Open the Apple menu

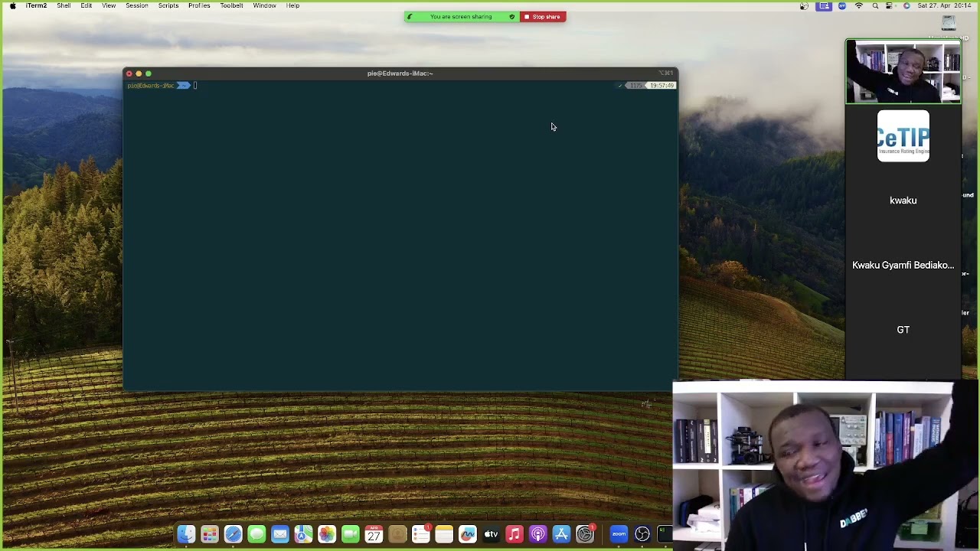click(12, 5)
